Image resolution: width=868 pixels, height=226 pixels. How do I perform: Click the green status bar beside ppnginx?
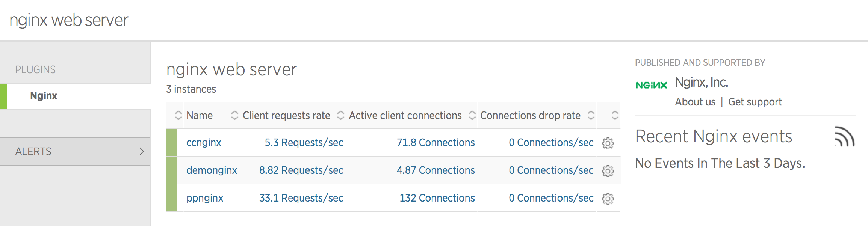coord(171,198)
